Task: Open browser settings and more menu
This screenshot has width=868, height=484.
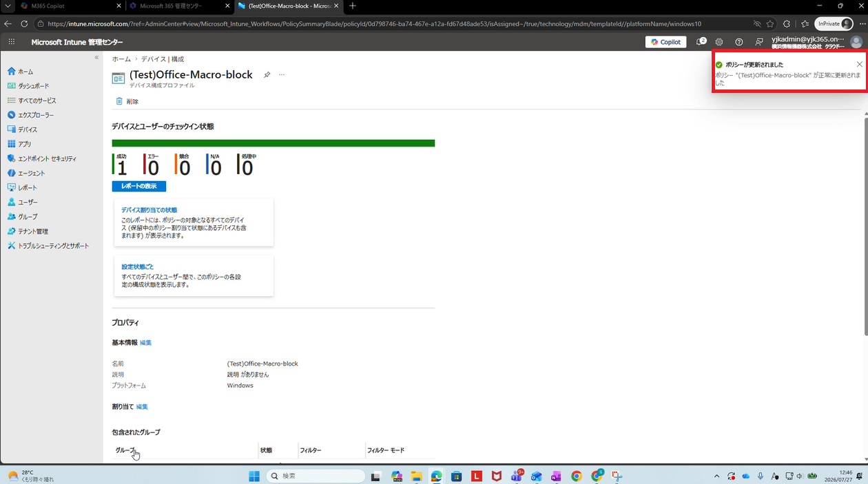Action: point(862,23)
